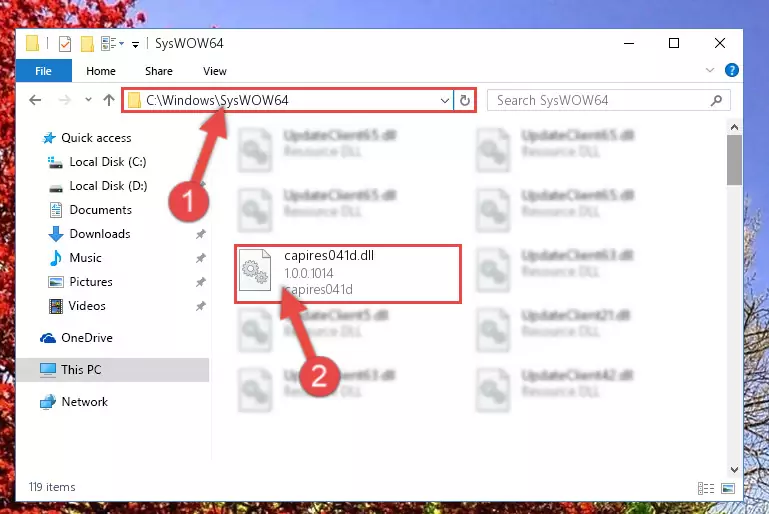The height and width of the screenshot is (514, 769).
Task: Switch to the Share ribbon tab
Action: 158,71
